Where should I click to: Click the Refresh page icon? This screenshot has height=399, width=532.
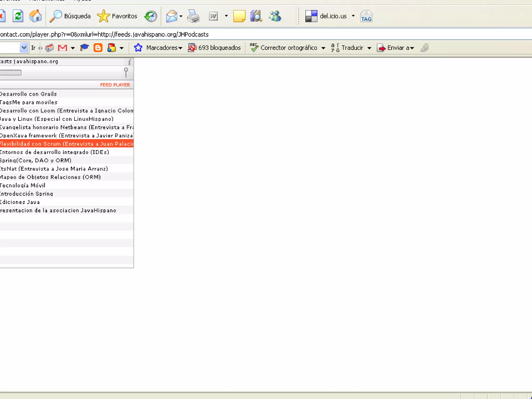click(x=18, y=16)
